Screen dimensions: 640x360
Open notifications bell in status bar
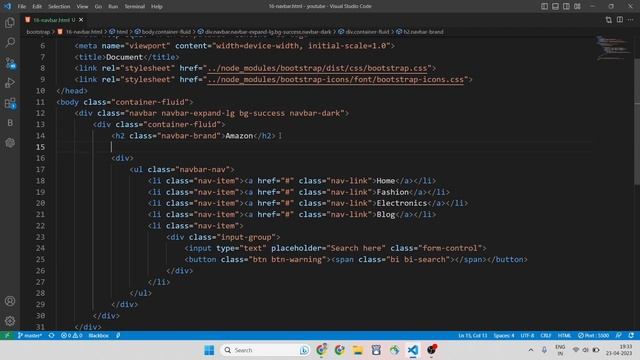[631, 336]
